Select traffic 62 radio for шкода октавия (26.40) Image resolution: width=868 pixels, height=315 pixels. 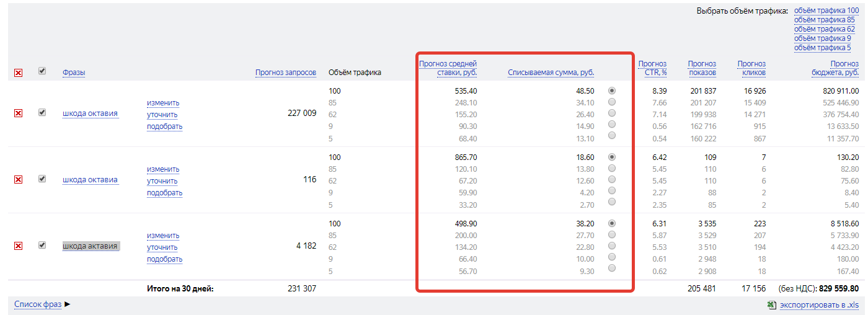pyautogui.click(x=612, y=113)
